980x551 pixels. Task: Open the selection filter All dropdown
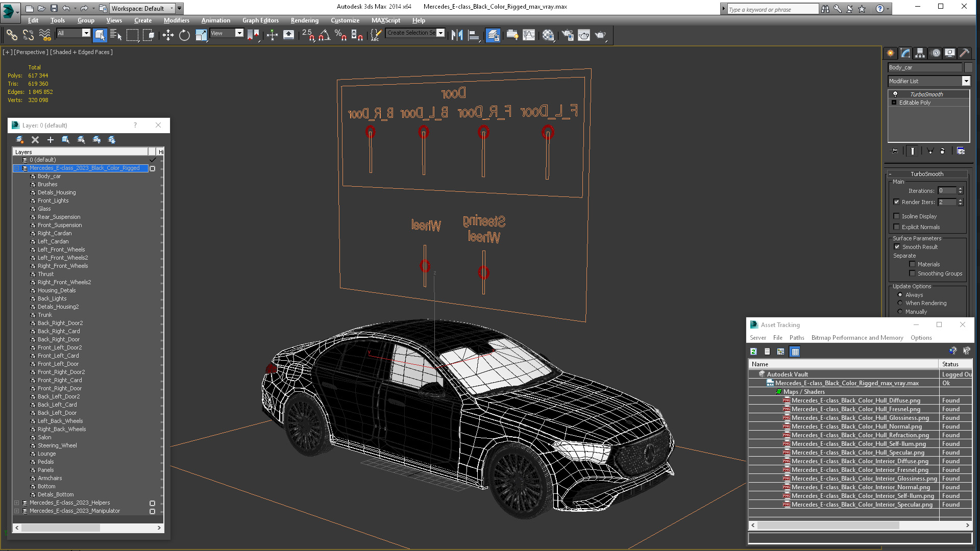pos(86,33)
